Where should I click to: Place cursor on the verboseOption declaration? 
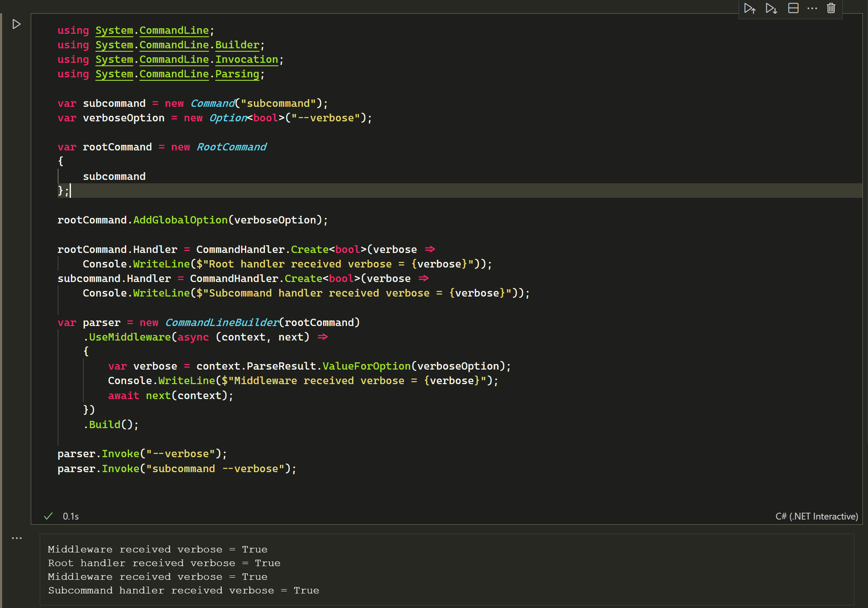click(x=124, y=118)
